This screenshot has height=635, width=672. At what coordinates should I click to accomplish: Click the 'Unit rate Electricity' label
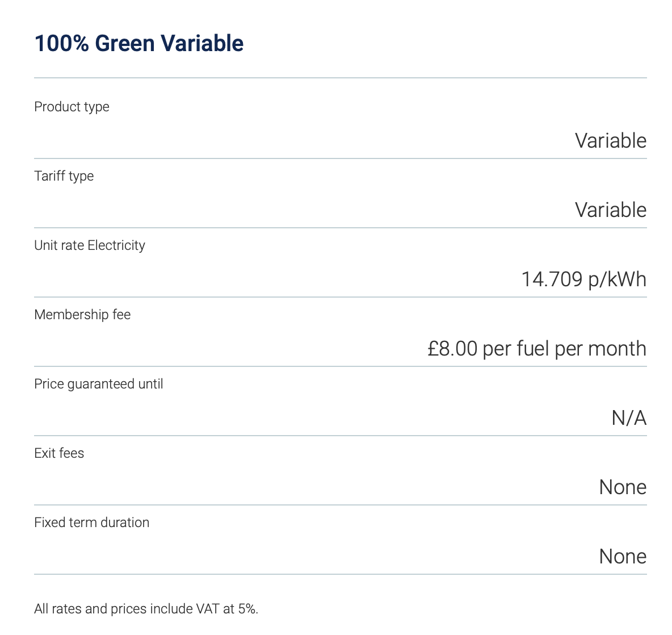pos(90,245)
